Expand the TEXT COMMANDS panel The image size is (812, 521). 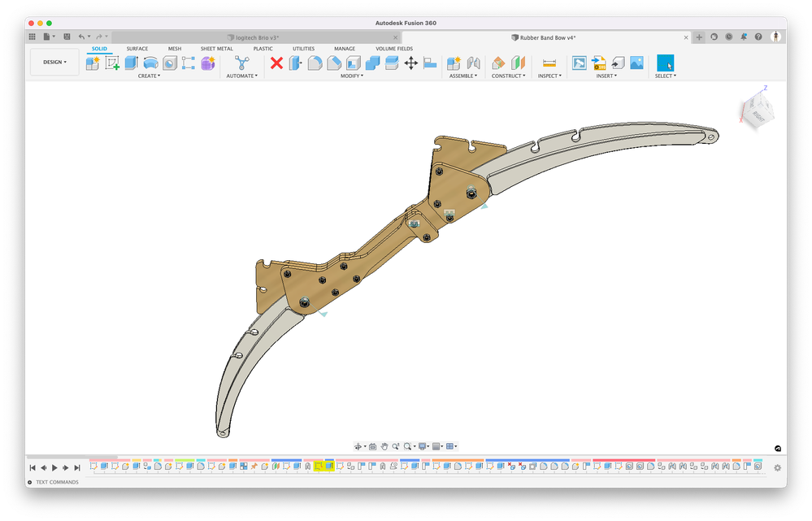(30, 482)
